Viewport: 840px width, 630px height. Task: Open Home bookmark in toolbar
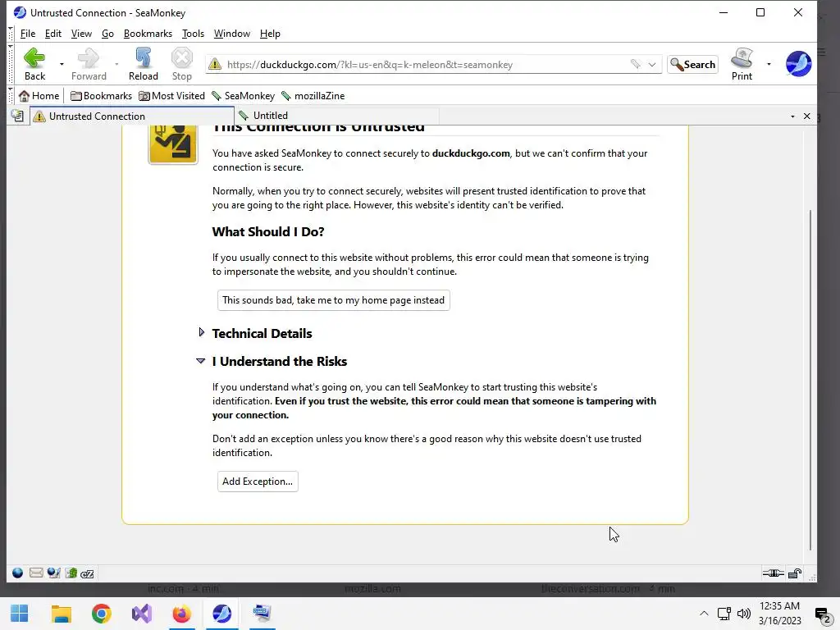[x=39, y=96]
